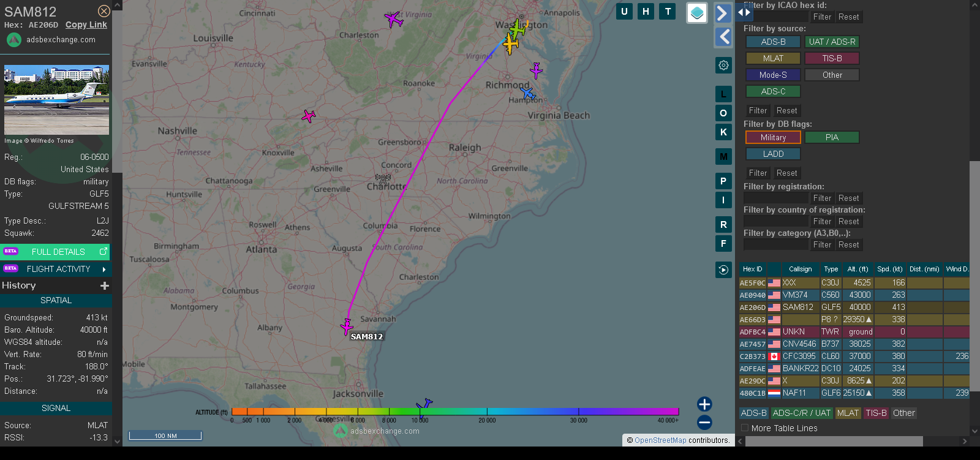Click Reset button under DB flags
Image resolution: width=980 pixels, height=460 pixels.
[x=786, y=173]
